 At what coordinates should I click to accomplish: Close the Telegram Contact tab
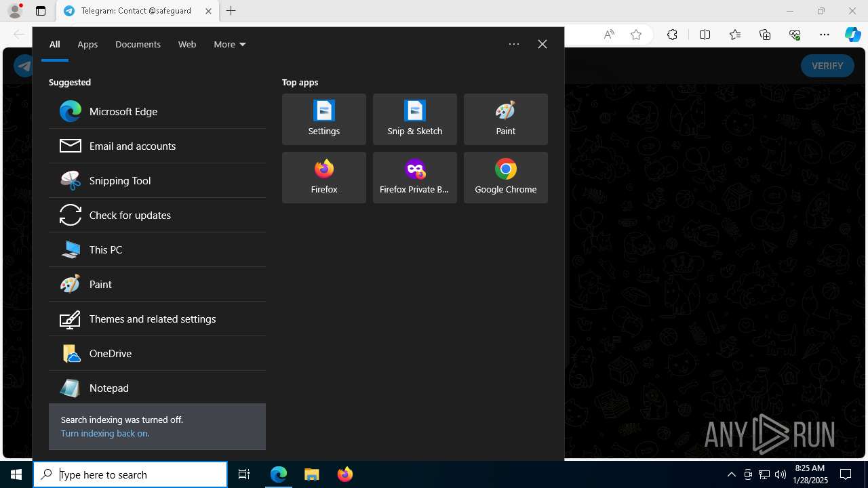click(x=208, y=11)
